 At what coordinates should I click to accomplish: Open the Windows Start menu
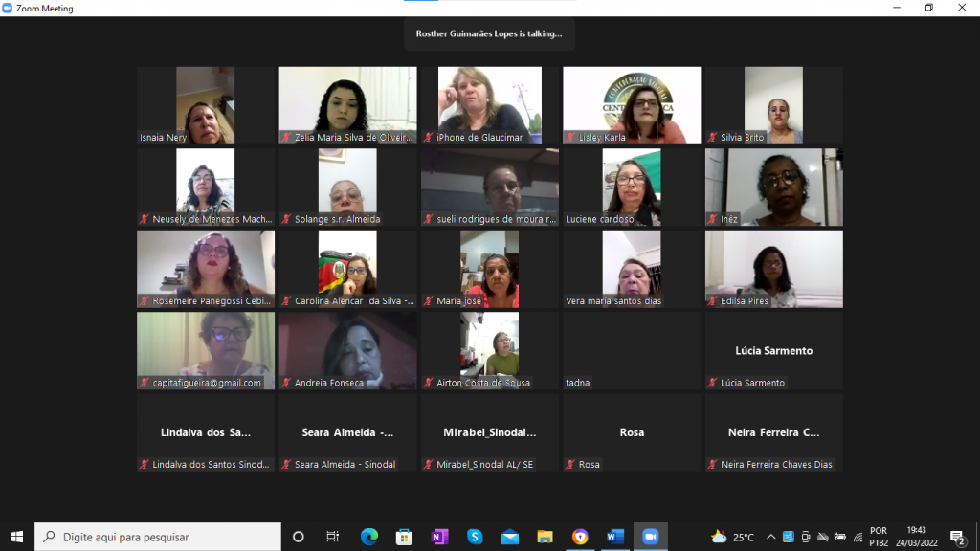tap(16, 537)
